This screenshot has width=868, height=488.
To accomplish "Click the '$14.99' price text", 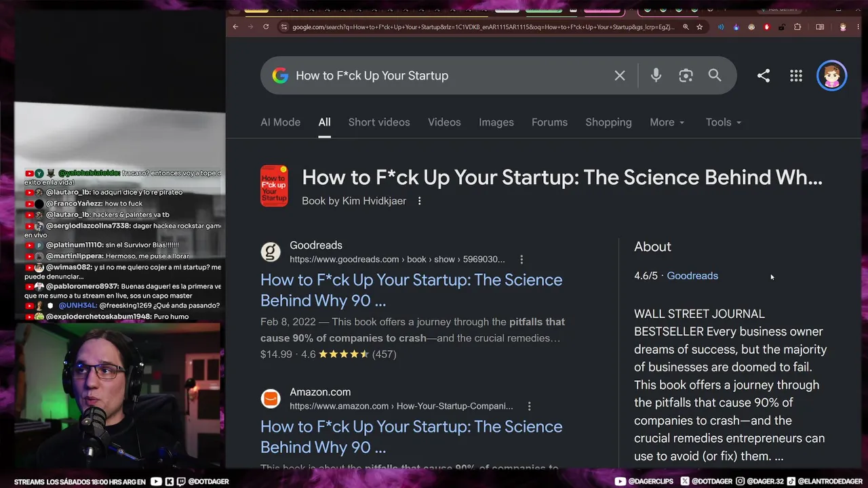I will (x=276, y=354).
